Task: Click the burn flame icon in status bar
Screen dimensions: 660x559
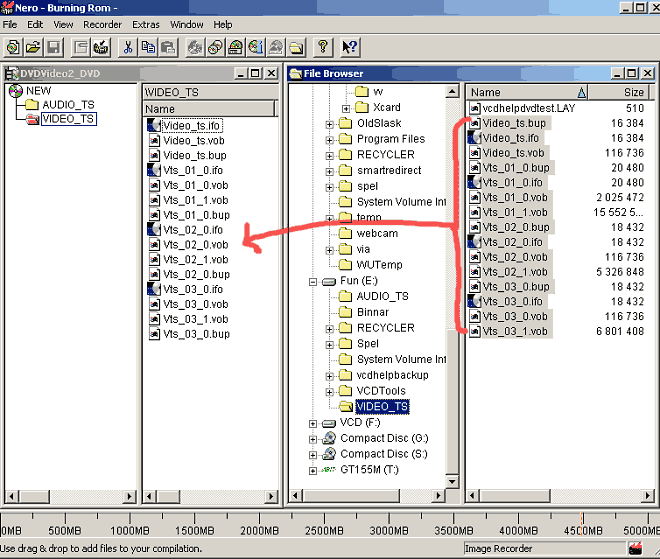Action: pyautogui.click(x=635, y=548)
